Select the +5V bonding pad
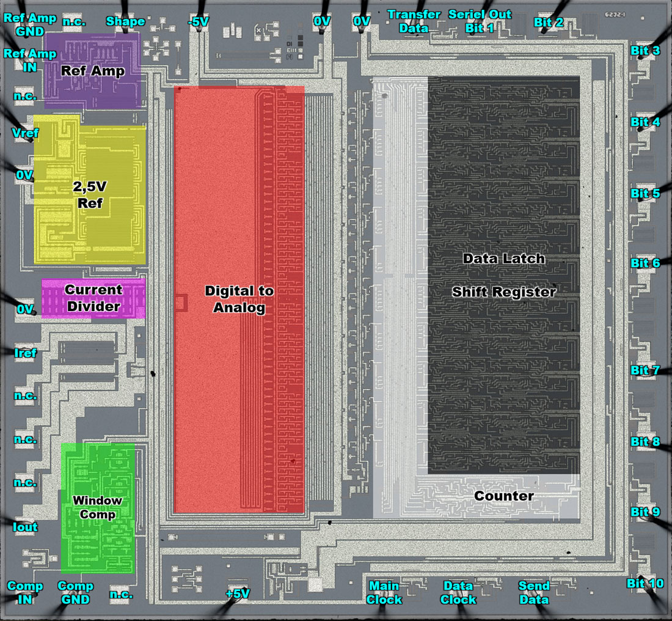 (x=237, y=592)
